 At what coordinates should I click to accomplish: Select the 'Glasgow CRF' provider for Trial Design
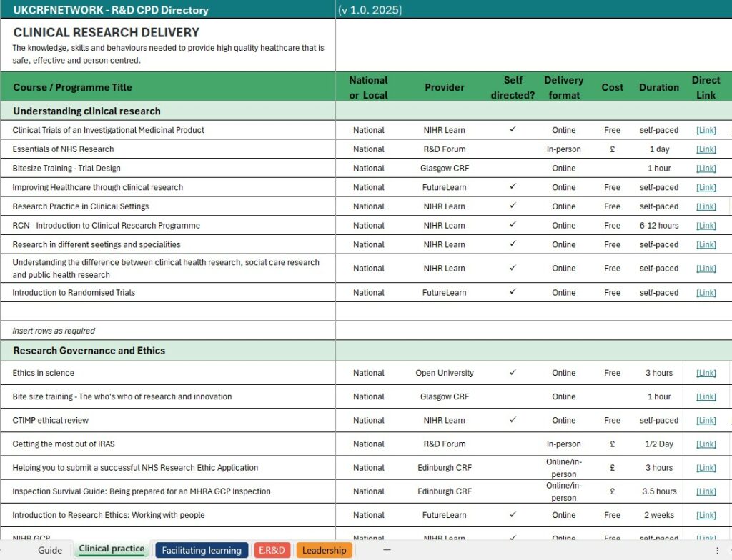tap(445, 169)
